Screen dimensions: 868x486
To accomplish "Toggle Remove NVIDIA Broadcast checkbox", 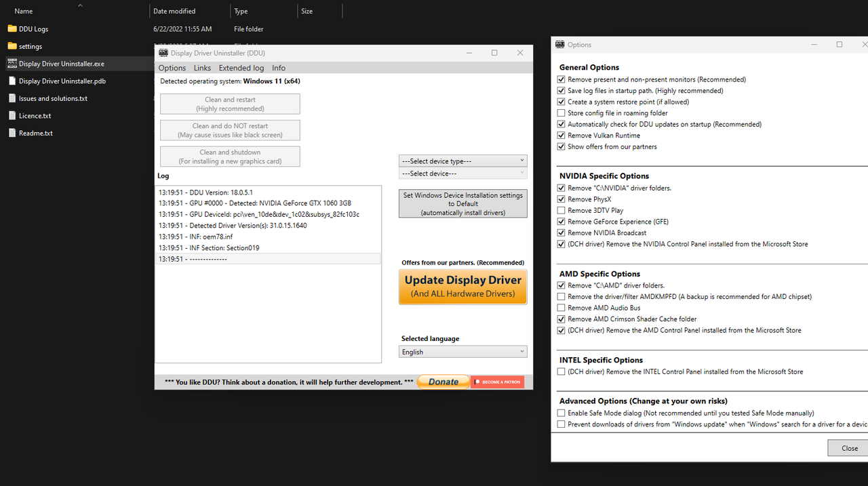I will coord(561,233).
